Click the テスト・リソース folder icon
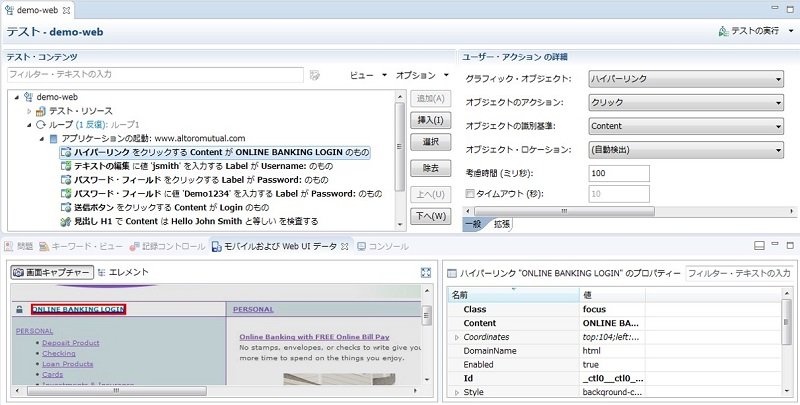Viewport: 800px width, 405px height. (x=41, y=111)
